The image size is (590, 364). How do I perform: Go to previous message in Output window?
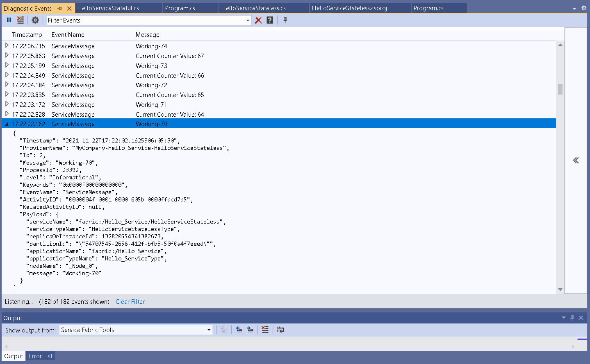point(239,330)
